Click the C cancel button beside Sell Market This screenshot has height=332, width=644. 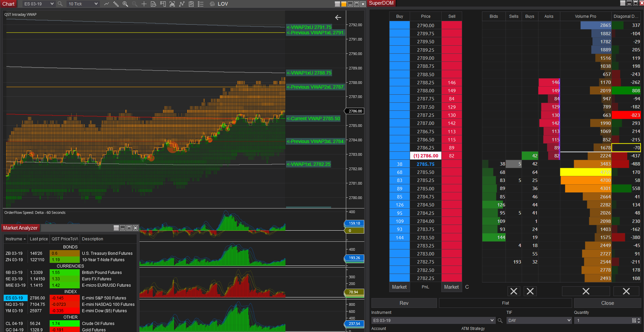467,287
